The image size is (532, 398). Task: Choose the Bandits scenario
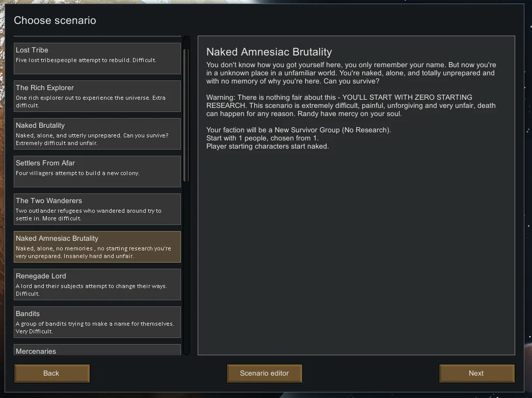97,322
